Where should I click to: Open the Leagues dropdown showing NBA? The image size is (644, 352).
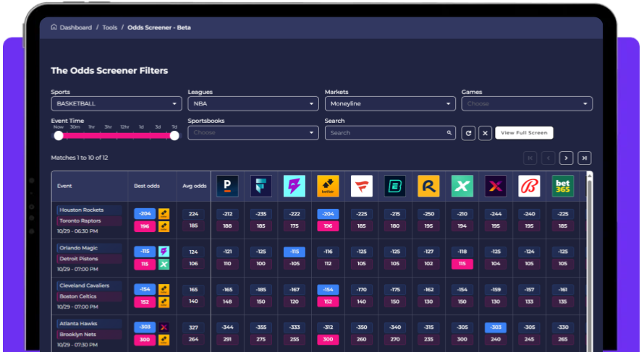click(x=253, y=104)
